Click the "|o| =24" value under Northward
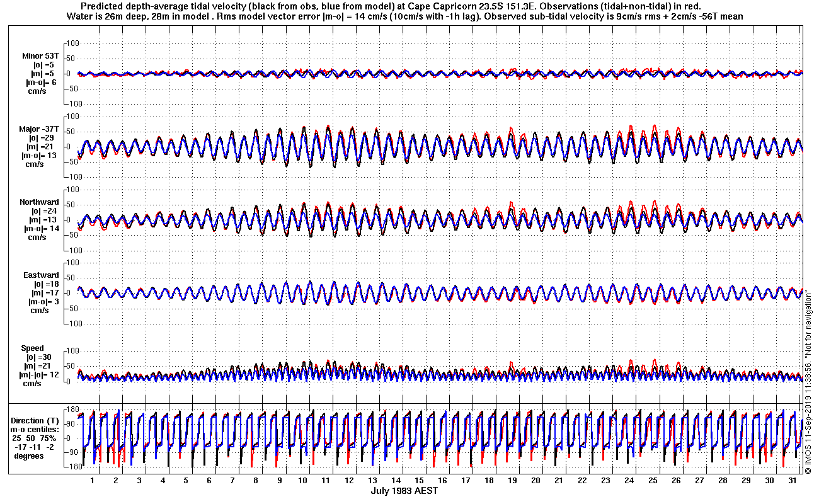 coord(43,211)
